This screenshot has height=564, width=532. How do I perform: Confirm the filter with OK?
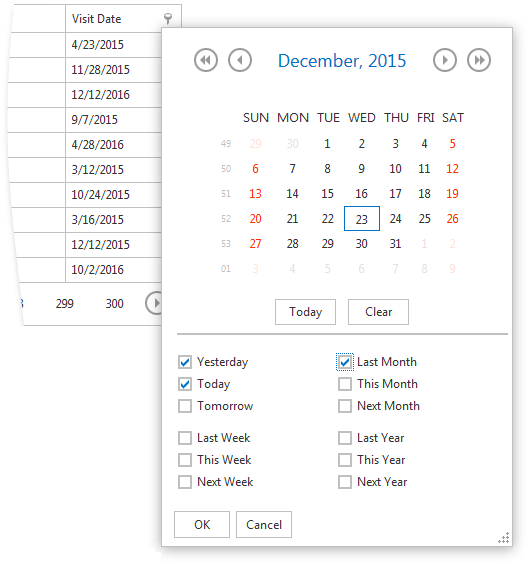(202, 524)
